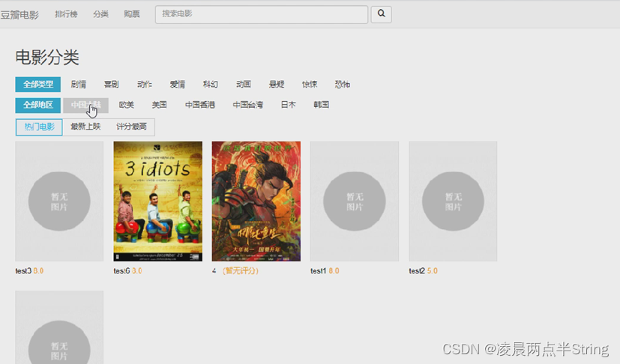Open the 哪吒重生 movie poster
Screen dimensions: 620x364
[256, 201]
